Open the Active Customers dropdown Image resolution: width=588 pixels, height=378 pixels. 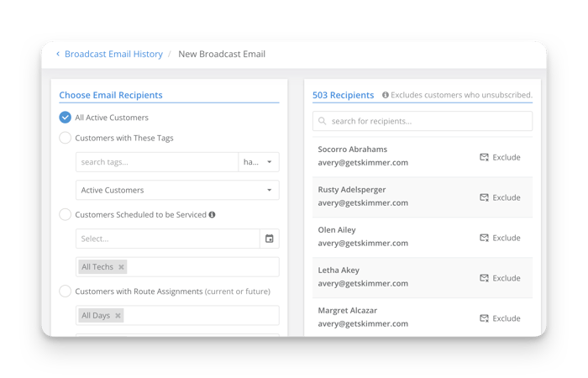coord(177,190)
